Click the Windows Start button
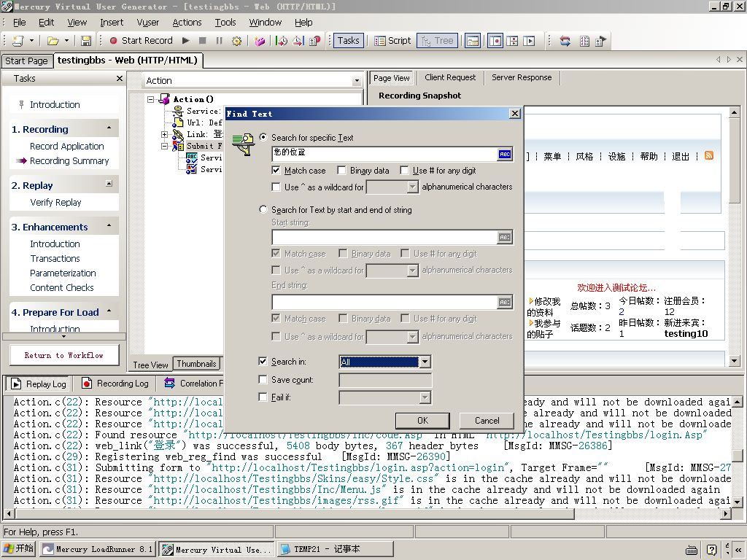Image resolution: width=747 pixels, height=560 pixels. [18, 548]
